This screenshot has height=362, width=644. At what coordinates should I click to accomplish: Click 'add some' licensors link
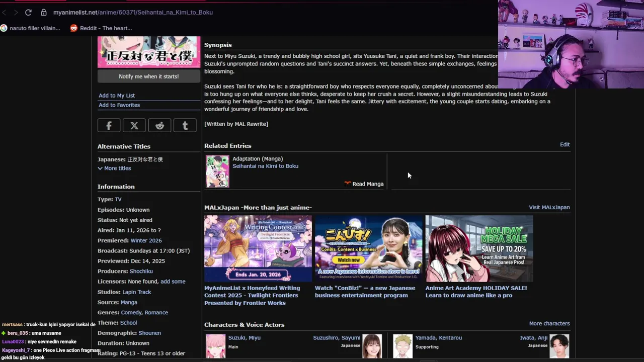tap(173, 282)
